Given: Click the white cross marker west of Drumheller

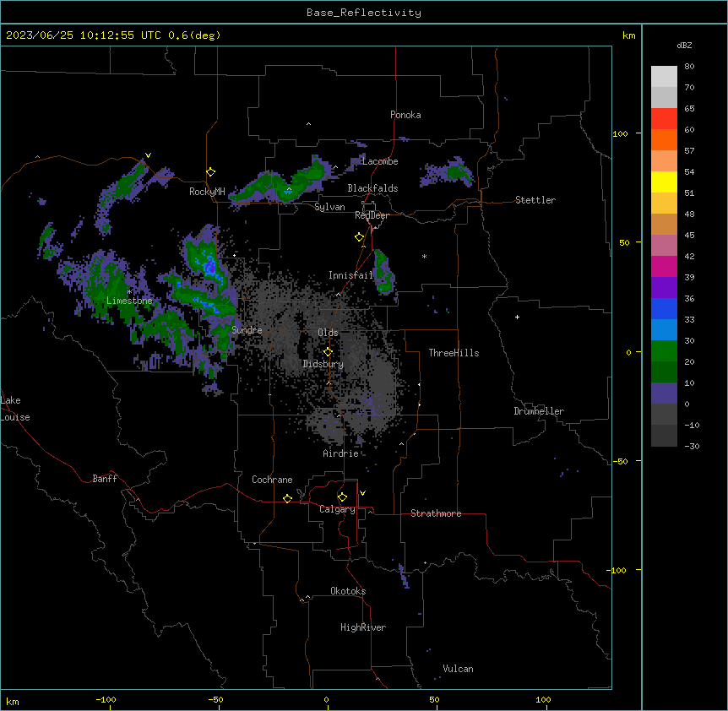Looking at the screenshot, I should [517, 317].
